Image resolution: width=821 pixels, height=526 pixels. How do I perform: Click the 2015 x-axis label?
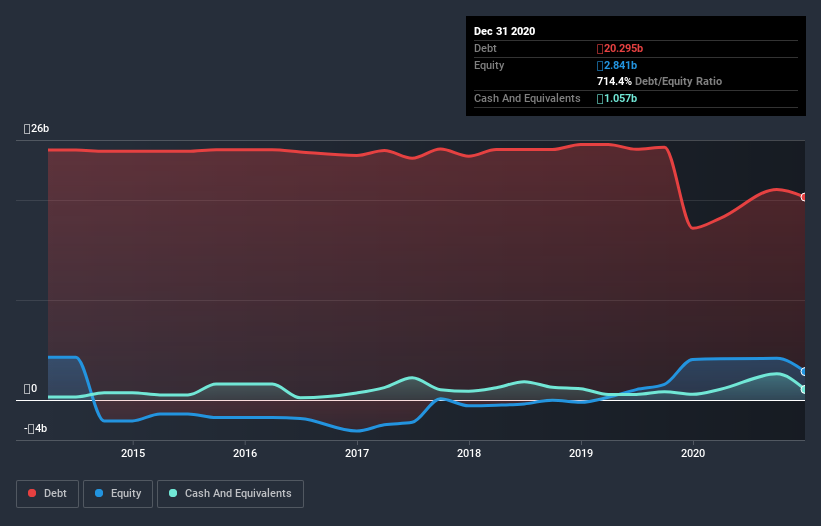pyautogui.click(x=133, y=453)
